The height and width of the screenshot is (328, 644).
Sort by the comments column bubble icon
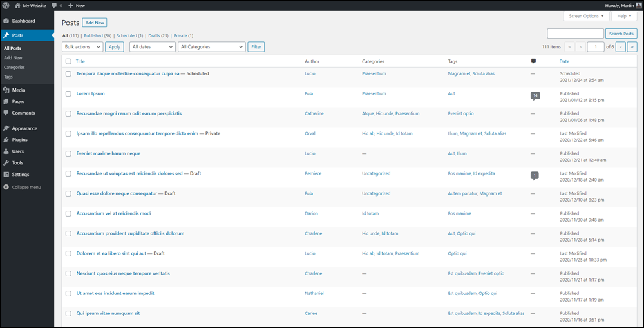coord(533,61)
